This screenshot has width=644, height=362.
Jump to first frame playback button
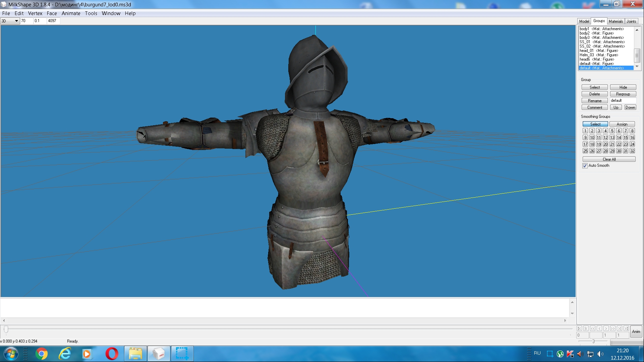tap(579, 329)
